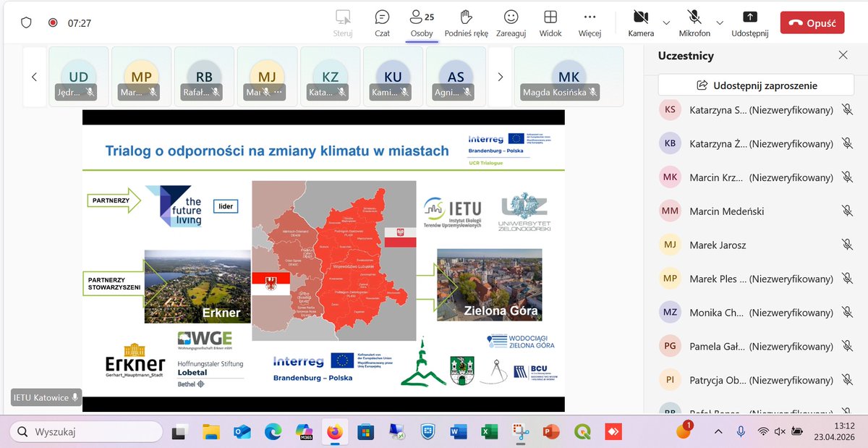
Task: Select participant Katarzyna S... in list
Action: (x=756, y=109)
